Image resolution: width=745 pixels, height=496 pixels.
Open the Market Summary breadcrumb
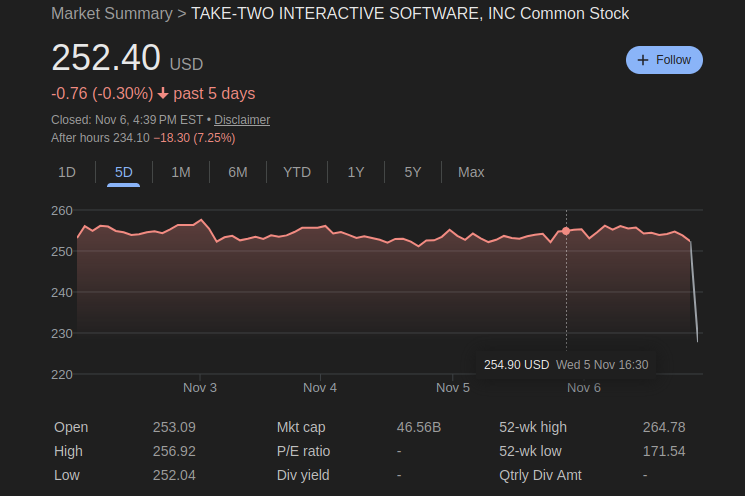112,13
